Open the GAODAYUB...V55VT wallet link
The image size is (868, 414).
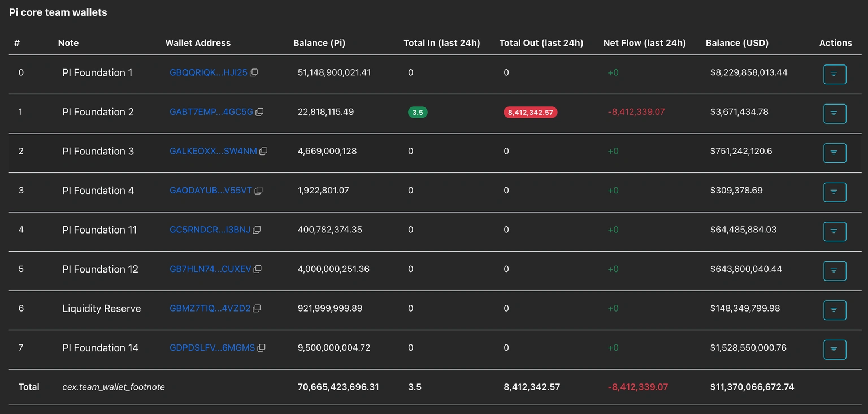point(210,191)
